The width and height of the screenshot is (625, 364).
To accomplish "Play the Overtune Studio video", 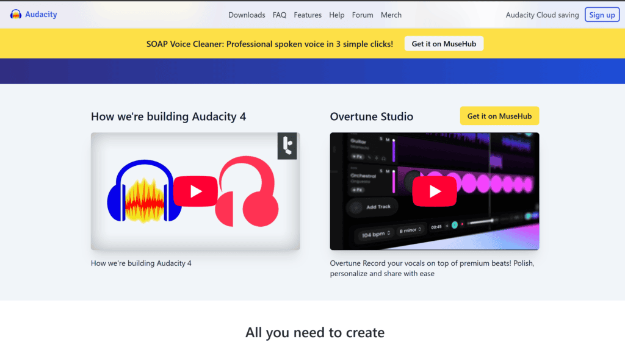I will pos(434,191).
